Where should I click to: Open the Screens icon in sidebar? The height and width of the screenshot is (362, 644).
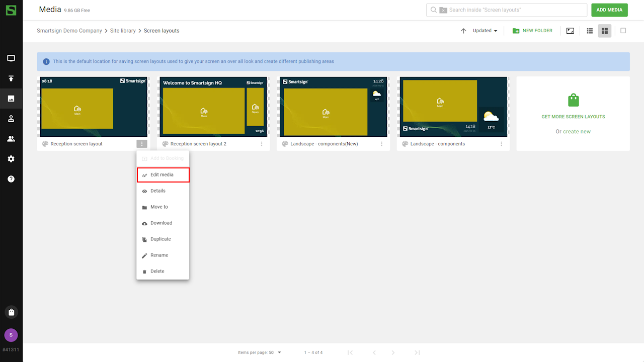[x=11, y=58]
